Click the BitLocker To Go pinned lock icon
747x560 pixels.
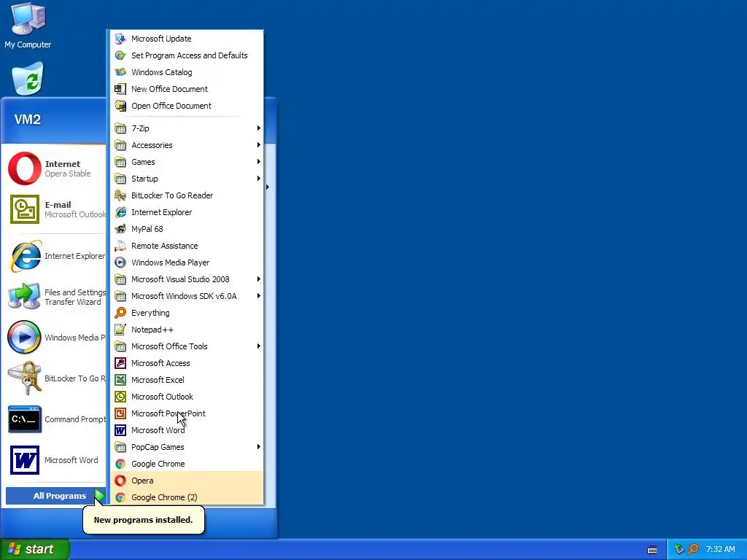tap(24, 378)
